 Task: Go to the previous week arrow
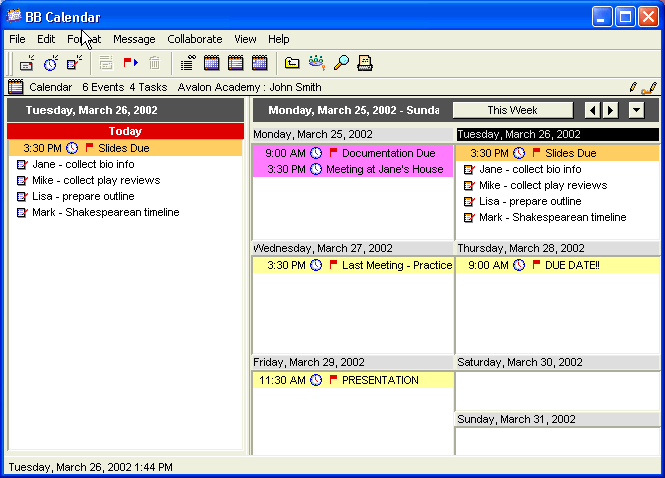(x=592, y=110)
